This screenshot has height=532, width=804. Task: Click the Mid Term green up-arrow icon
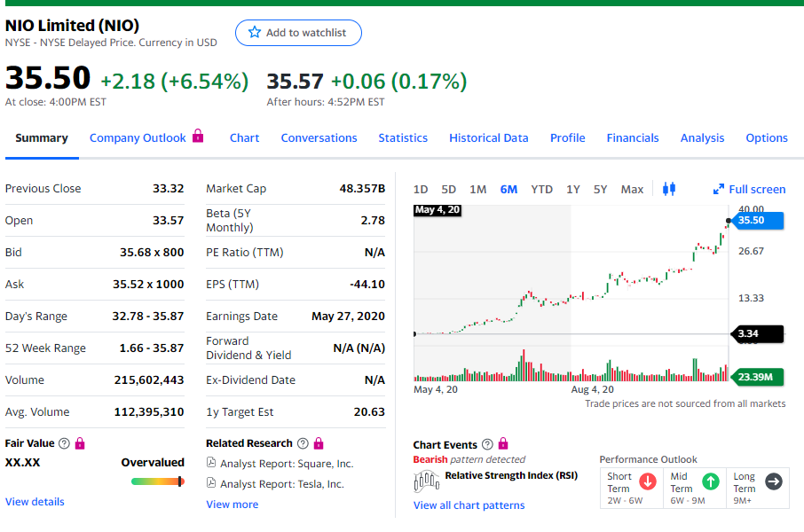click(710, 481)
